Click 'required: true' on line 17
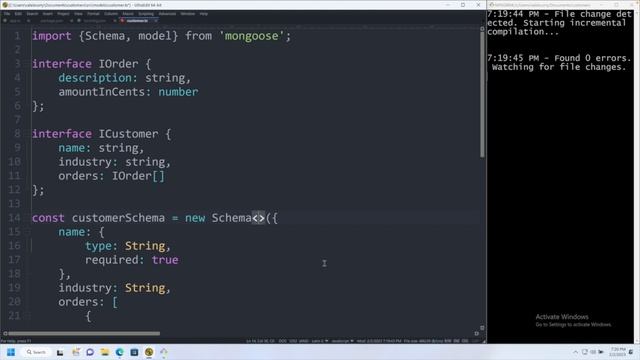Image resolution: width=640 pixels, height=360 pixels. (x=131, y=260)
